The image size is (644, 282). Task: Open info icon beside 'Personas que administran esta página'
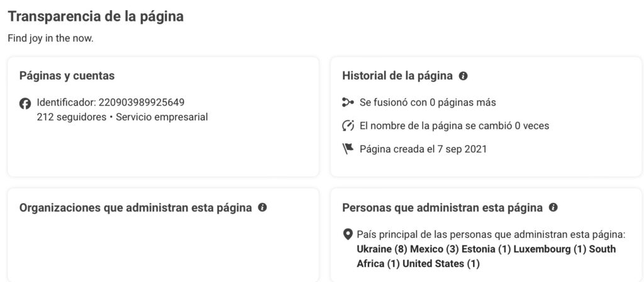553,208
